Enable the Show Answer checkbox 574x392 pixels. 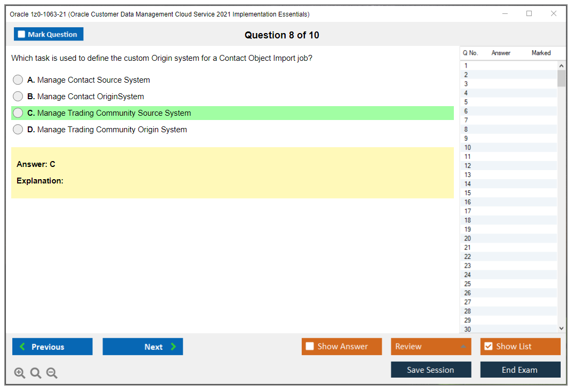coord(310,346)
